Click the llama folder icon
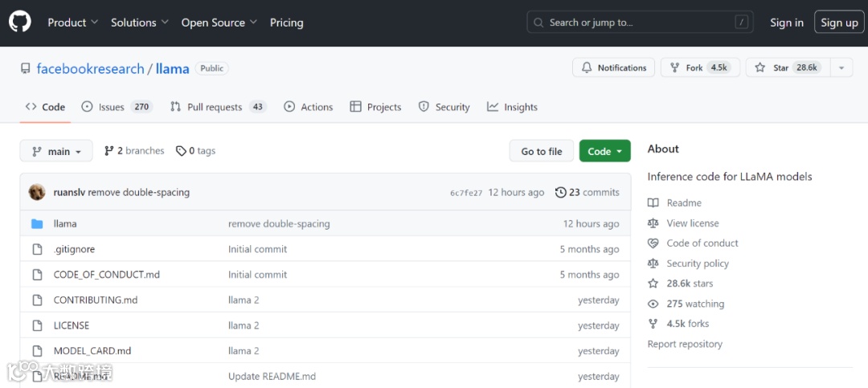 (x=37, y=223)
